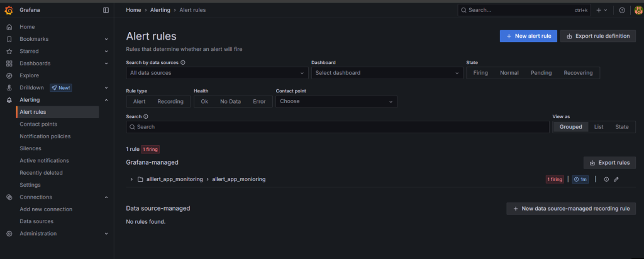644x259 pixels.
Task: Switch view to Grouped
Action: (571, 127)
